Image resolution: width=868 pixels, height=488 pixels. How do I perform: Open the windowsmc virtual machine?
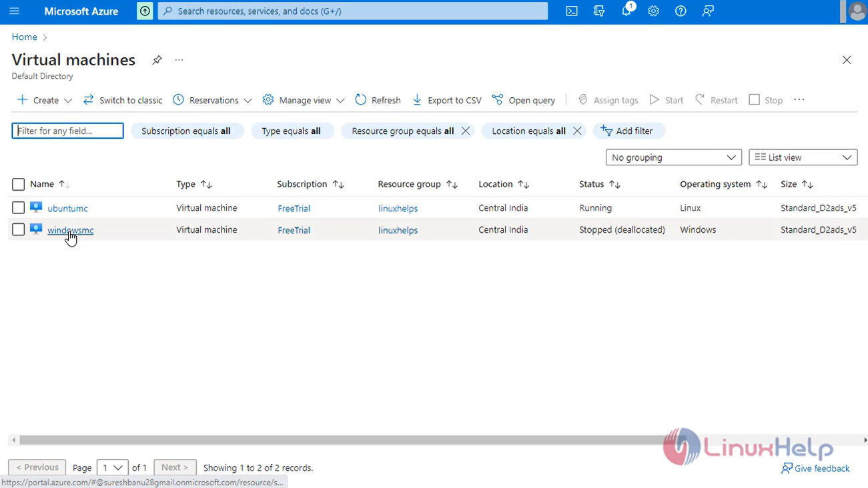tap(70, 230)
